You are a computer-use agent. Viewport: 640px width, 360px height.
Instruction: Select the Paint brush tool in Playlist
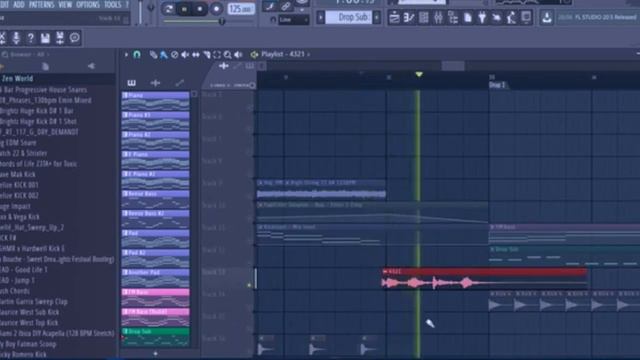tap(164, 55)
